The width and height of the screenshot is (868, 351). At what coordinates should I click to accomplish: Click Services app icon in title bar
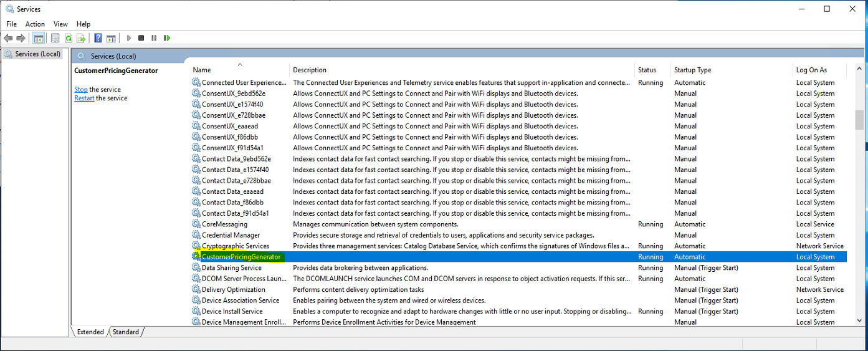pos(9,9)
